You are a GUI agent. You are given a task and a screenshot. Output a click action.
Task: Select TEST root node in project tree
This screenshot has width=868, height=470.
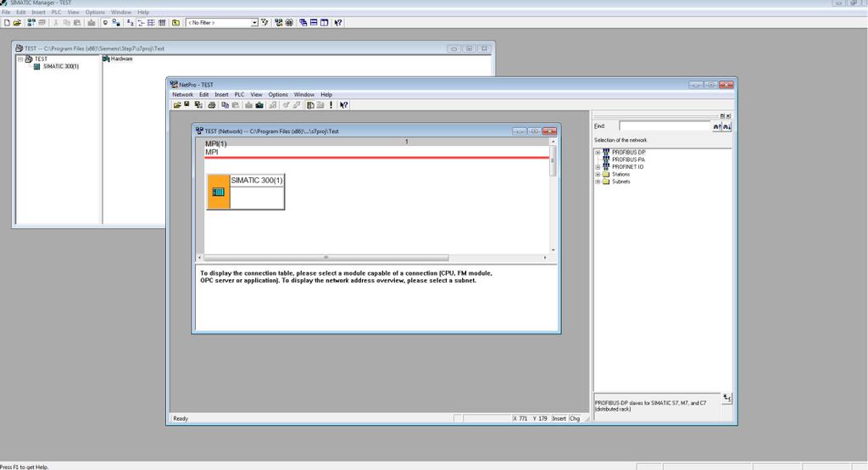click(41, 59)
